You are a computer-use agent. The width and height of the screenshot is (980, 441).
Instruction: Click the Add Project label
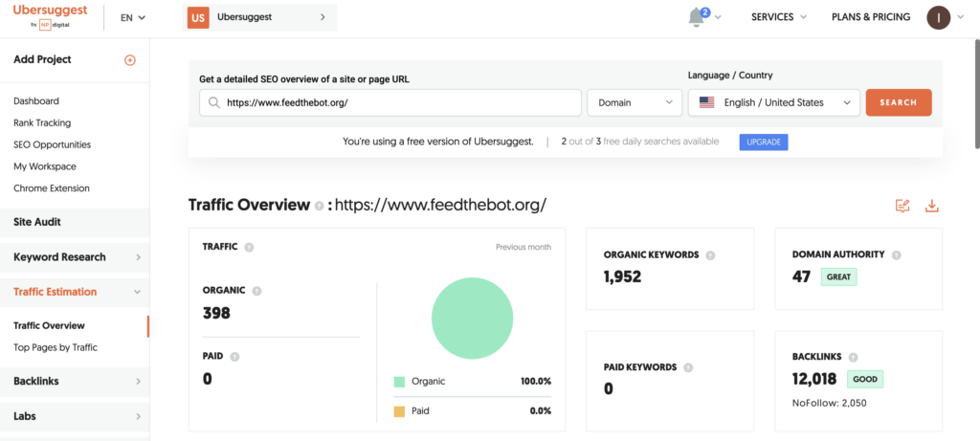42,60
